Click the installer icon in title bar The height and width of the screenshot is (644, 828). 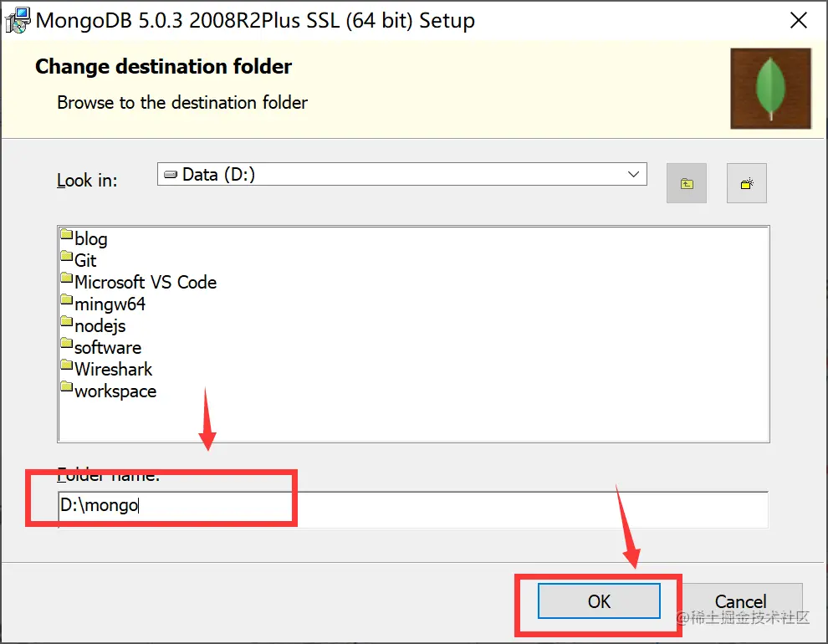click(18, 20)
